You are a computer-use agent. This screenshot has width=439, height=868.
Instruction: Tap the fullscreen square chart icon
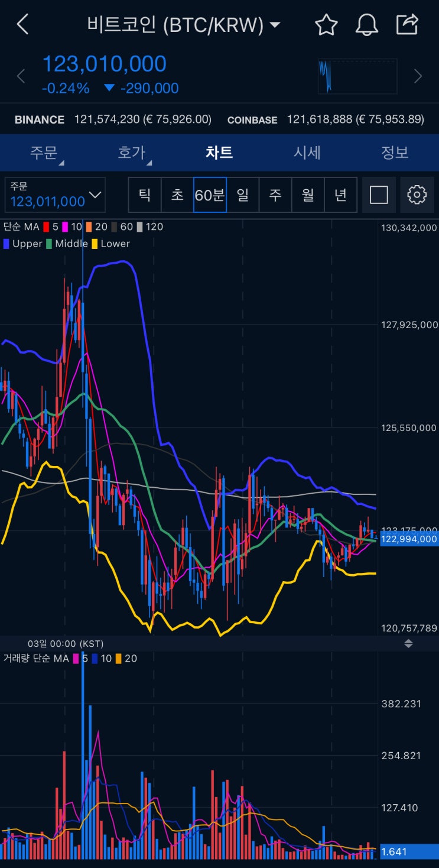pos(379,195)
